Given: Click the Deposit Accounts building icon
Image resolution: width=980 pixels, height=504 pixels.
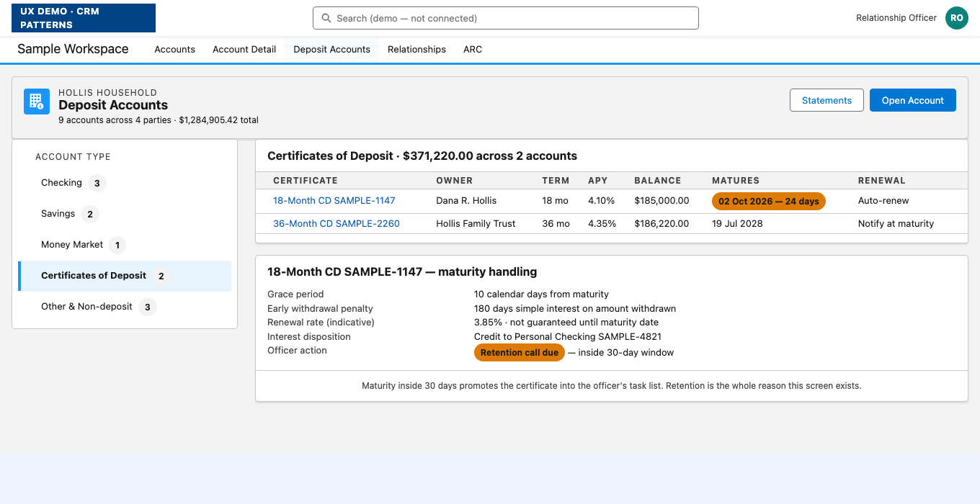Looking at the screenshot, I should click(37, 102).
